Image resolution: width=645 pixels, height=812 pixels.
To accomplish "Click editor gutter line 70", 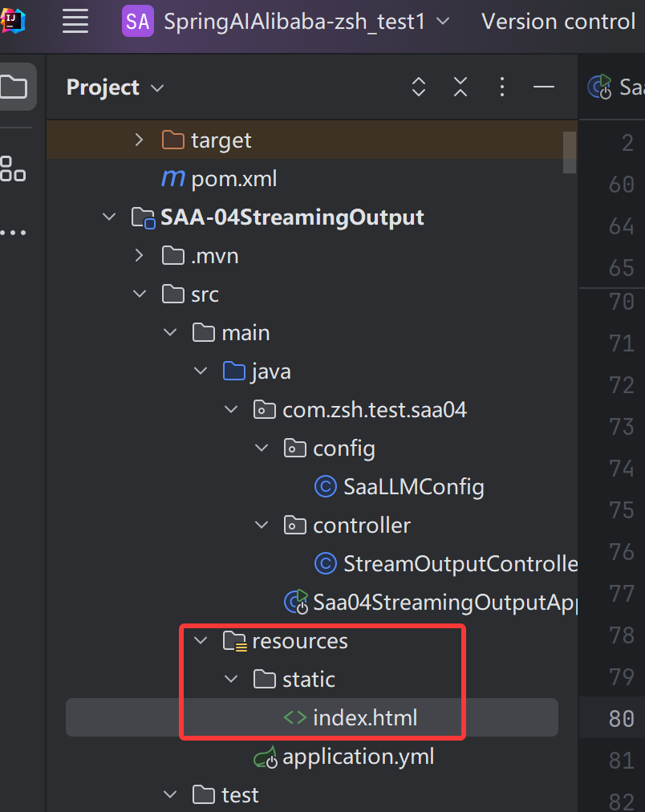I will (x=622, y=302).
